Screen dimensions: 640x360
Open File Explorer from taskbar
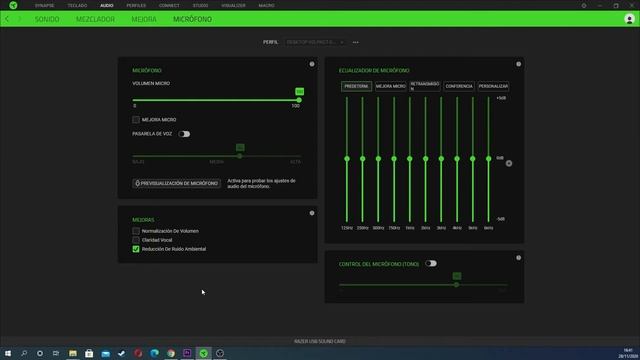coord(73,353)
